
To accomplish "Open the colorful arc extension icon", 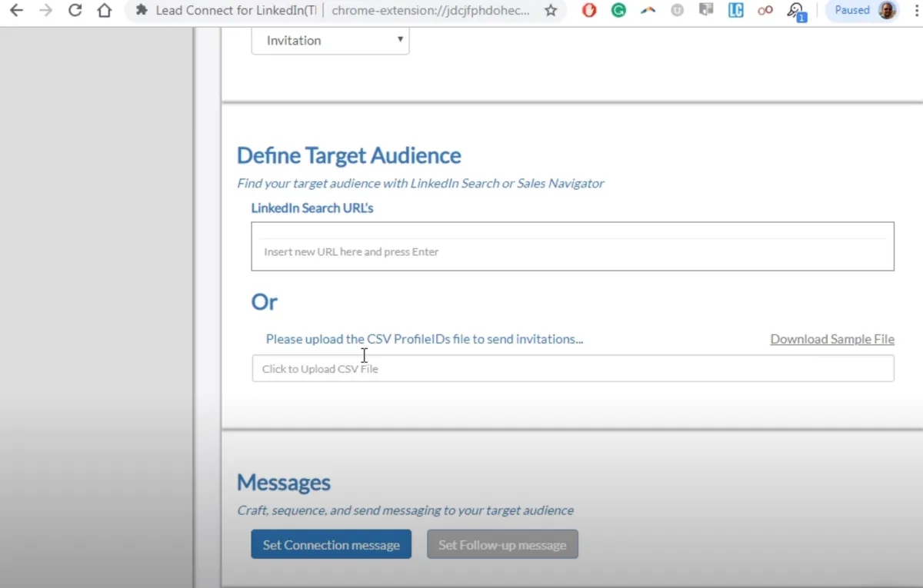I will (x=648, y=11).
